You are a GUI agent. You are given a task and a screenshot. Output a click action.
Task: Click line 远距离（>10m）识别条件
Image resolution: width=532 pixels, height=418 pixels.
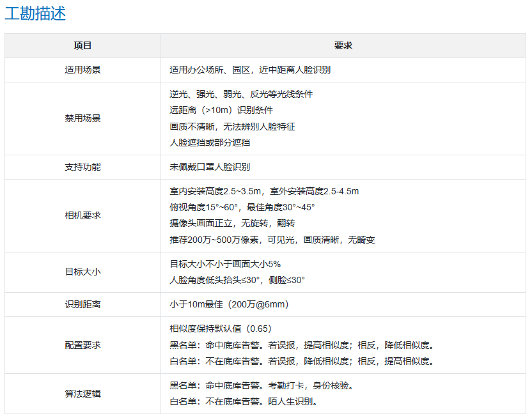[221, 110]
